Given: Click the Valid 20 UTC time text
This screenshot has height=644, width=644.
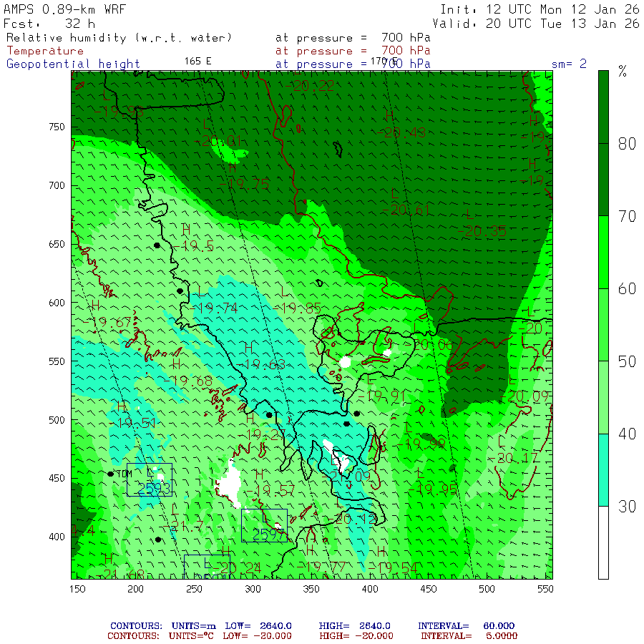Looking at the screenshot, I should pyautogui.click(x=539, y=23).
